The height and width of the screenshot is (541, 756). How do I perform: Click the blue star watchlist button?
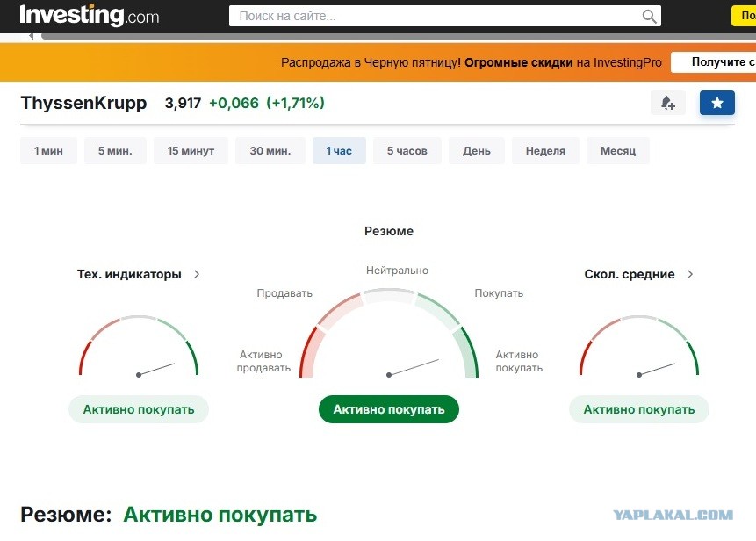(717, 103)
